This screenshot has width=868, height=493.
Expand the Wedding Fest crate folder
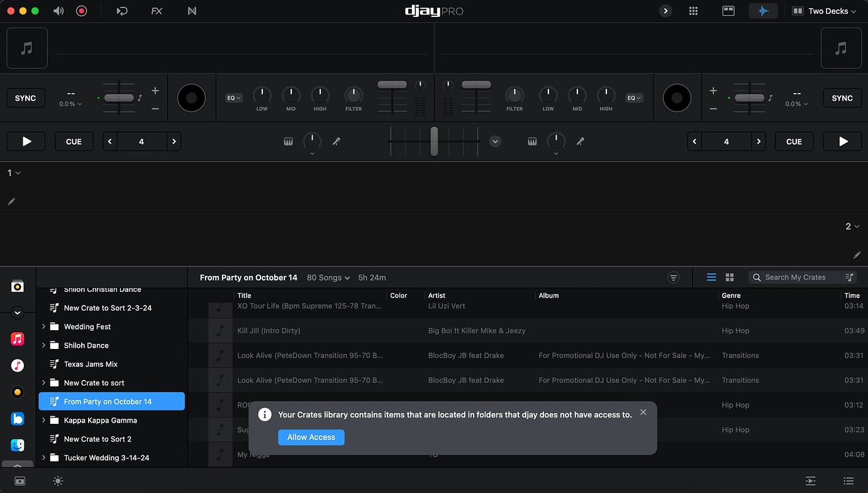click(43, 326)
